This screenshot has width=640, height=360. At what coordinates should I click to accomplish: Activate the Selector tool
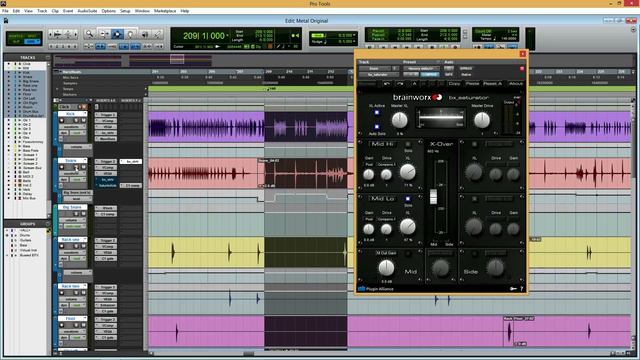(117, 34)
